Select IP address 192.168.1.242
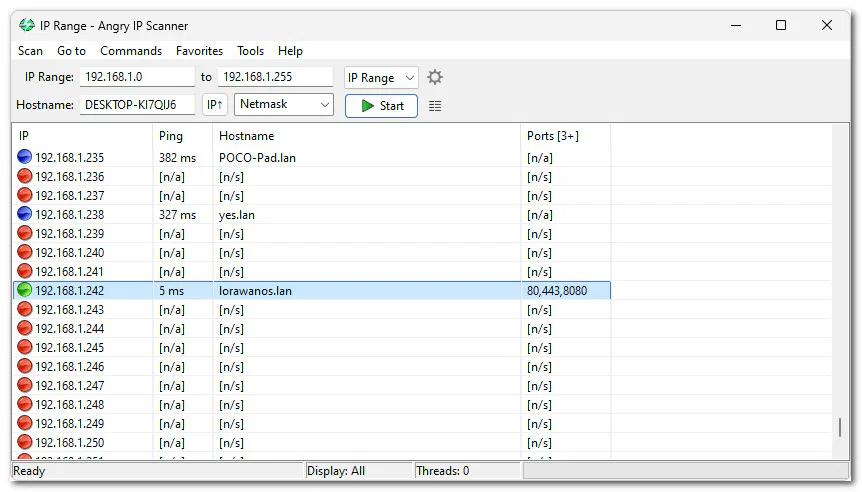This screenshot has width=862, height=492. 70,291
